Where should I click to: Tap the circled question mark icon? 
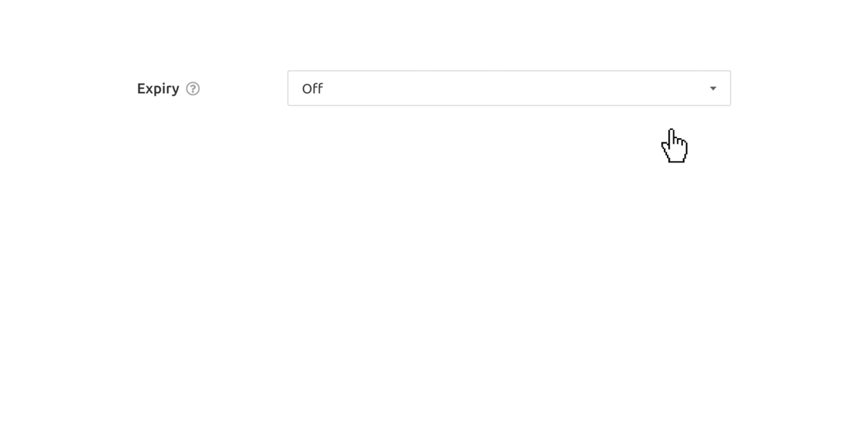(x=192, y=89)
